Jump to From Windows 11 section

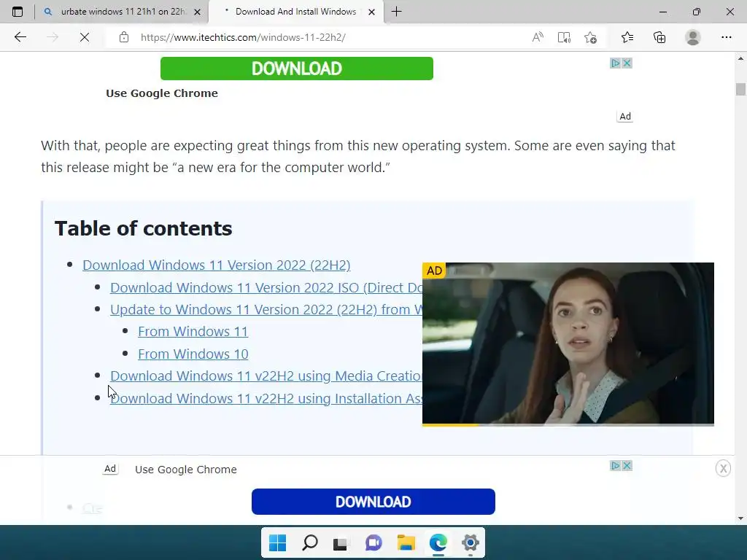(x=193, y=332)
